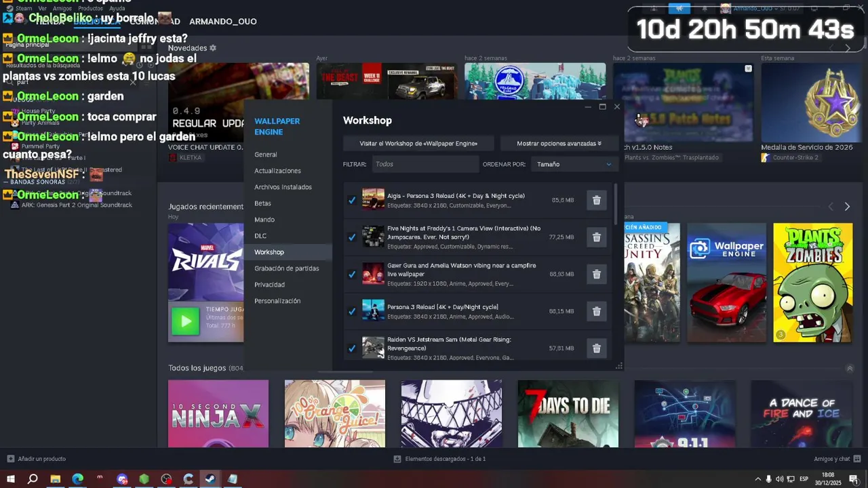Open the Privacidad section

pyautogui.click(x=269, y=285)
